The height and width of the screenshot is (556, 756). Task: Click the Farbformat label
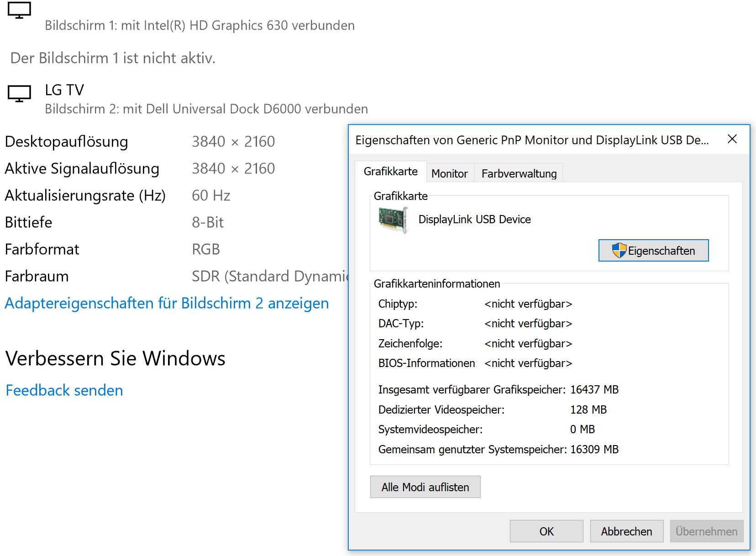(42, 249)
